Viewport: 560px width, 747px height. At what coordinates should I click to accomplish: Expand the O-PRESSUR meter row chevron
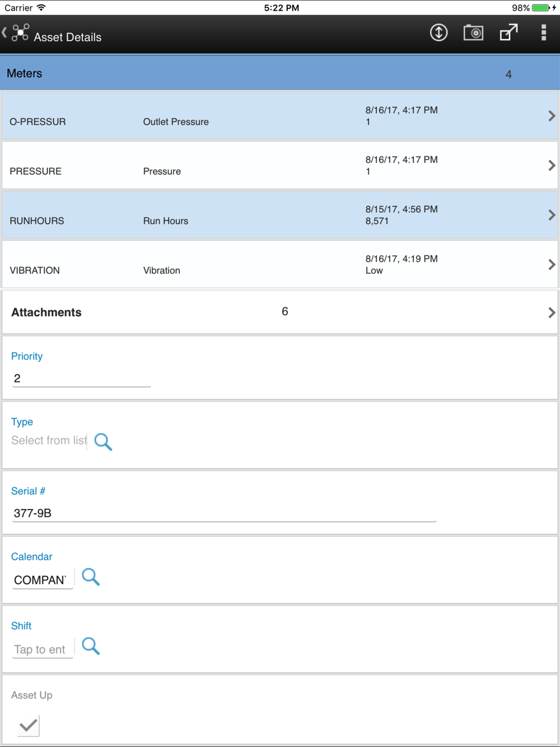point(552,116)
